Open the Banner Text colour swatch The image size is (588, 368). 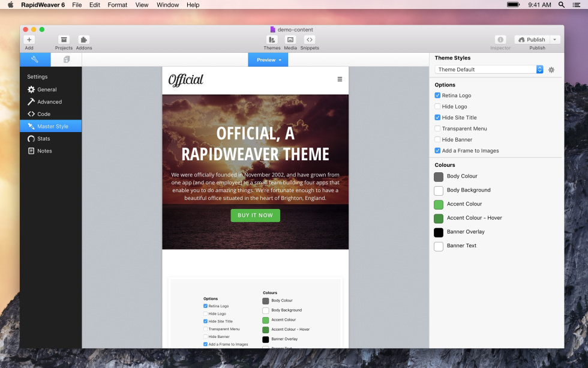(439, 246)
